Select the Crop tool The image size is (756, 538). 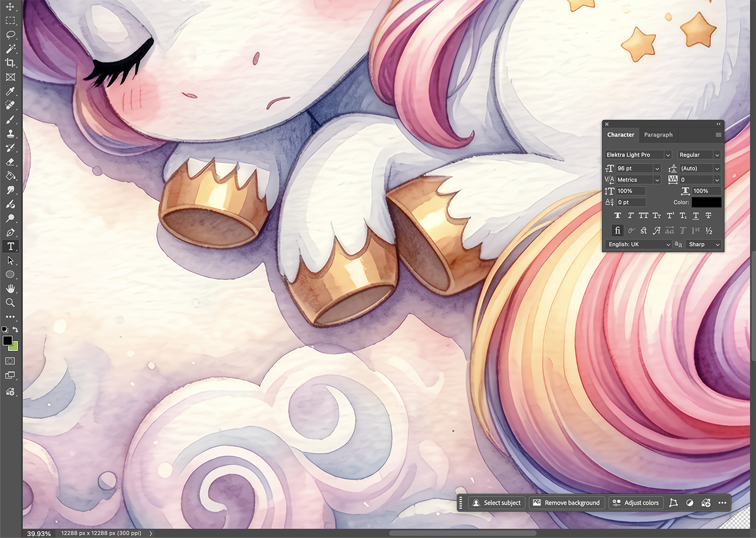click(x=10, y=63)
